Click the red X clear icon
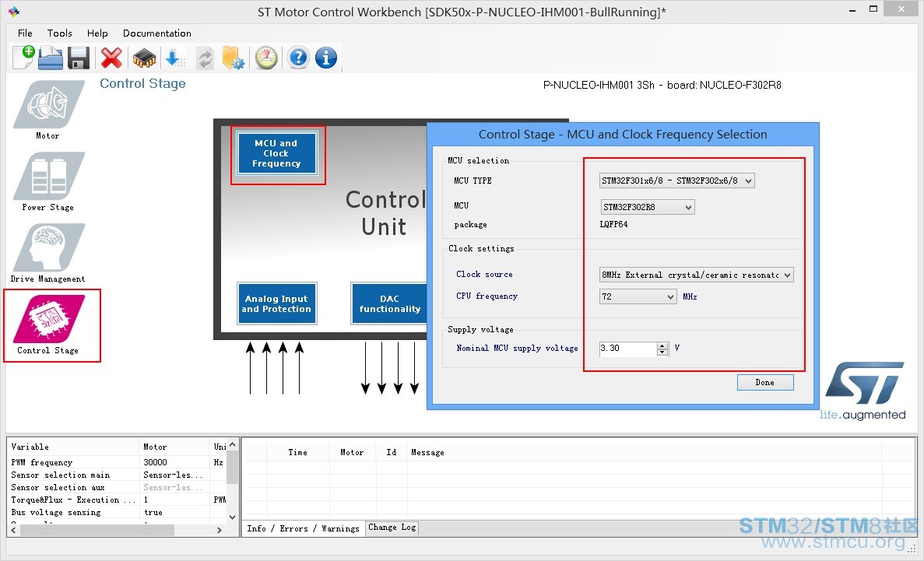Screen dimensions: 924x561 pos(111,58)
